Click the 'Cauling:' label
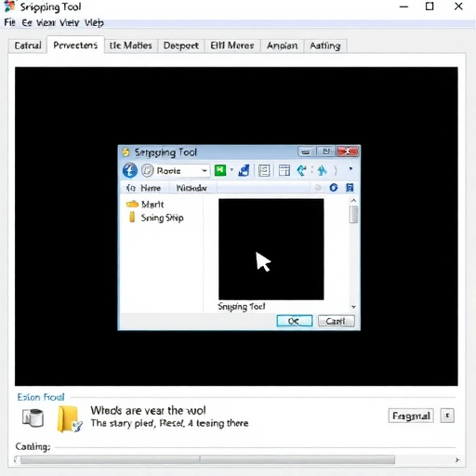Viewport: 476px width, 476px height. [x=33, y=446]
